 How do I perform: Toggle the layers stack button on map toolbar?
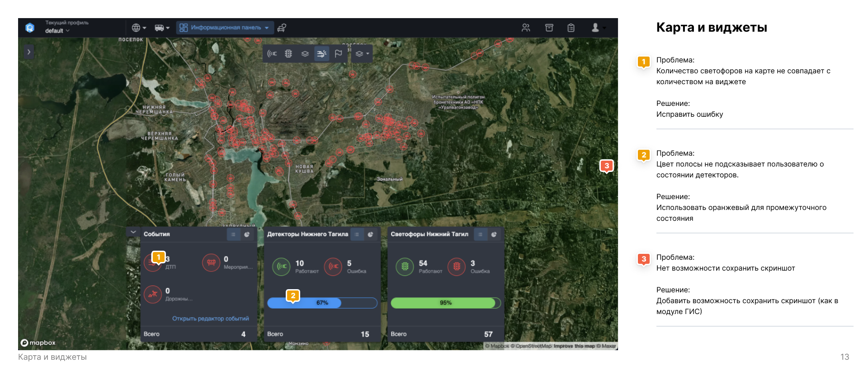(305, 53)
